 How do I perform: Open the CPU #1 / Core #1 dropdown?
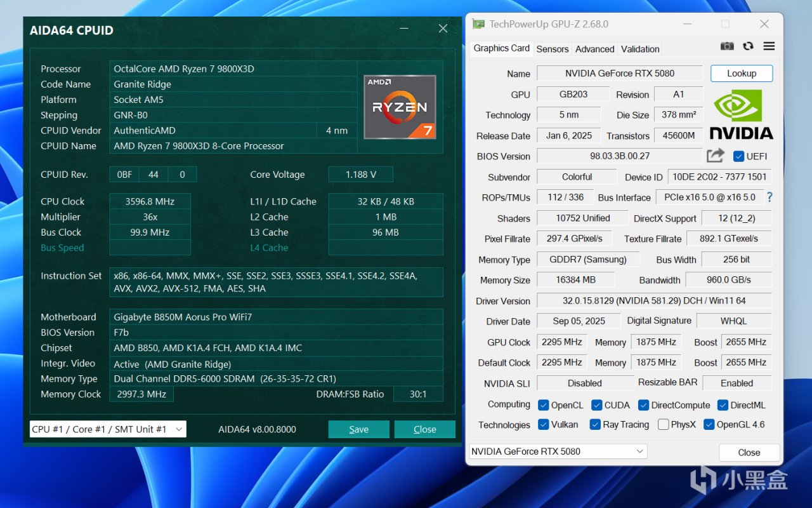click(x=108, y=429)
